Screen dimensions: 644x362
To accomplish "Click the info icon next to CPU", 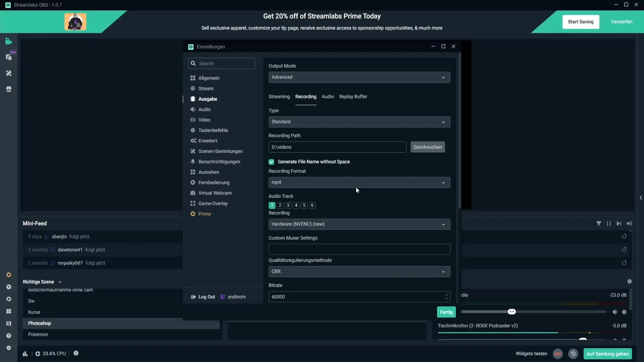I will (76, 353).
